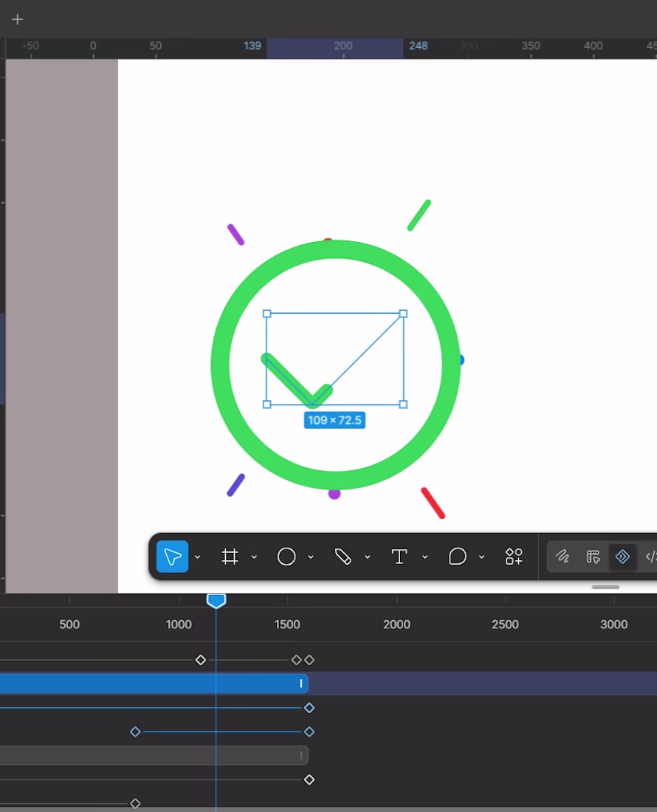
Task: Select the blue dot right of circle
Action: 462,360
